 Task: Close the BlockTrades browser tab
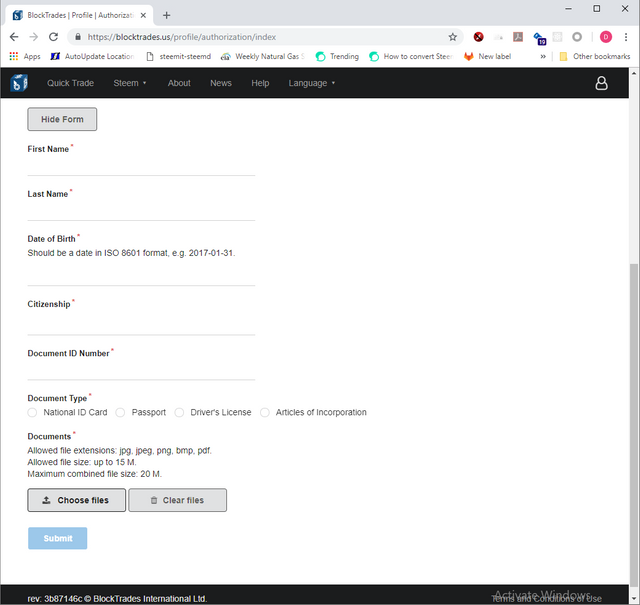click(x=143, y=16)
